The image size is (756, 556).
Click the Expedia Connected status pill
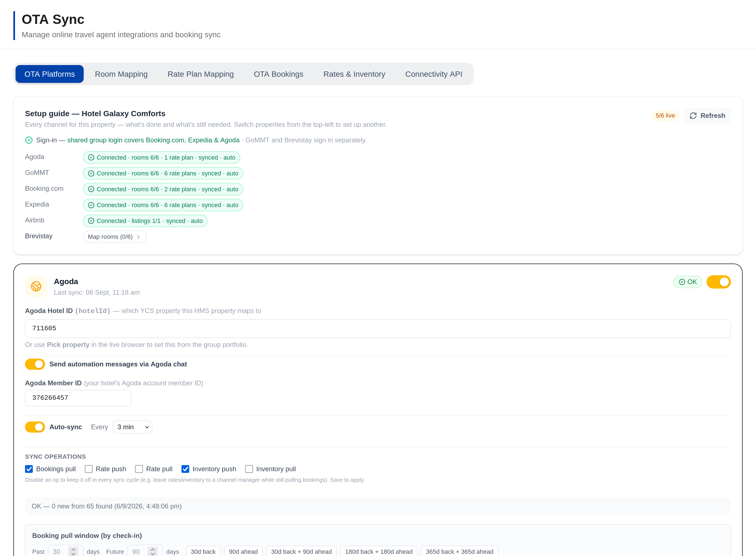pos(163,205)
